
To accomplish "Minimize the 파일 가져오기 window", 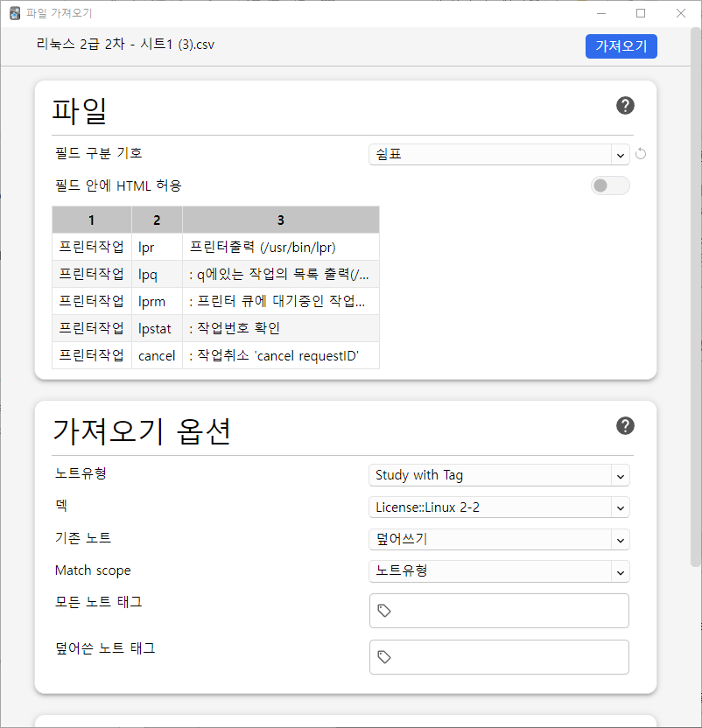I will coord(601,13).
